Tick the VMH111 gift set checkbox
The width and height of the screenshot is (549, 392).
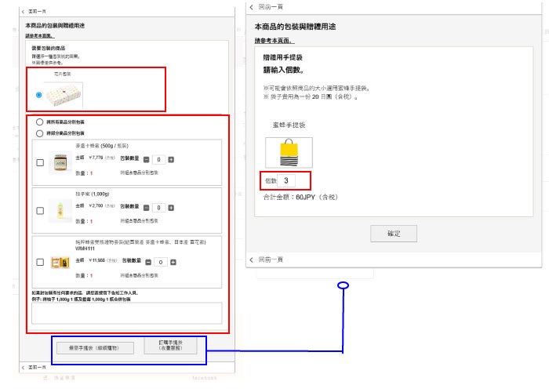coord(40,263)
